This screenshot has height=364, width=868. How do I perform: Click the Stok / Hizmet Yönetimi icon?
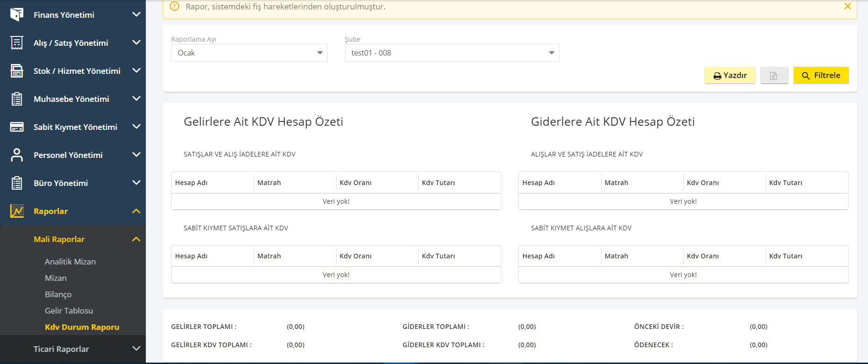point(17,71)
